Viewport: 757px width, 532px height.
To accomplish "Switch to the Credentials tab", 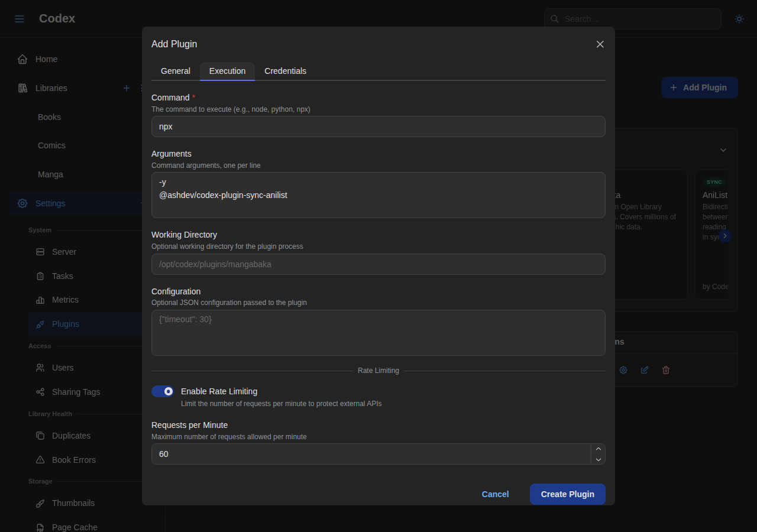I will pos(286,71).
